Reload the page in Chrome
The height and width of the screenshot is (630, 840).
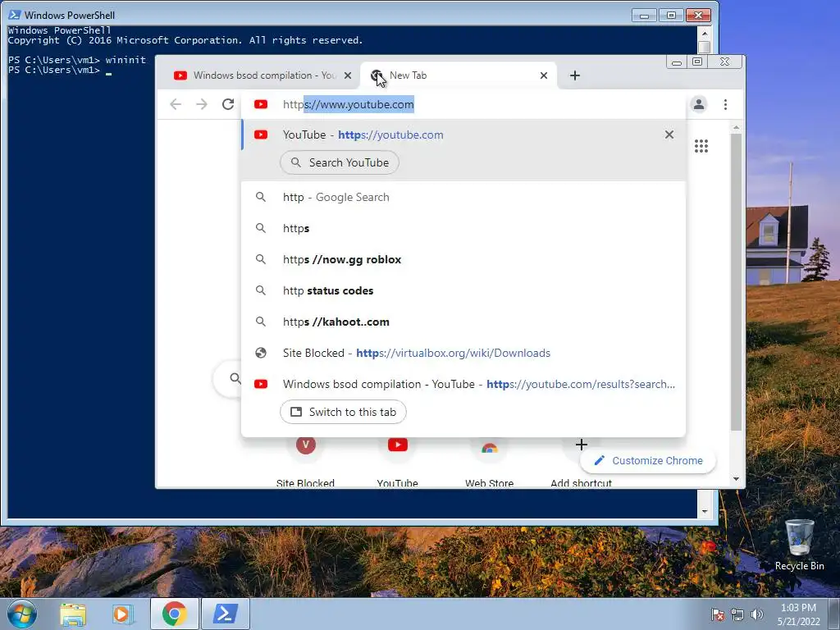click(228, 104)
